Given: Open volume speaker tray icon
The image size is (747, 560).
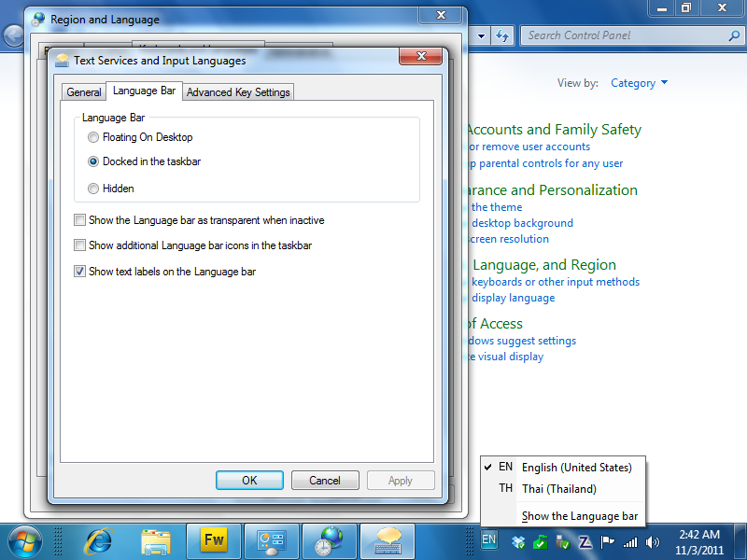Looking at the screenshot, I should coord(652,542).
